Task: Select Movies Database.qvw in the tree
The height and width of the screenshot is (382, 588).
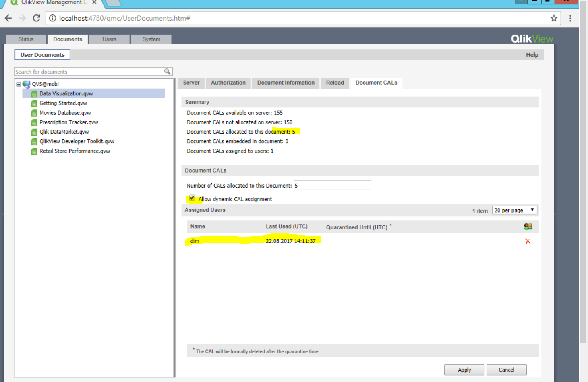Action: 65,113
